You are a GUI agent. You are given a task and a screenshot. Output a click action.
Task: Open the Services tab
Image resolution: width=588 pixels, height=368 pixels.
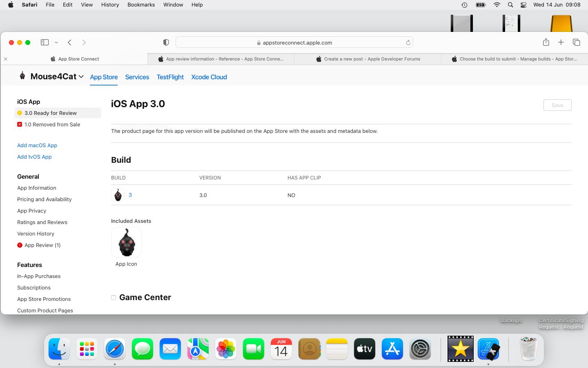[x=137, y=77]
